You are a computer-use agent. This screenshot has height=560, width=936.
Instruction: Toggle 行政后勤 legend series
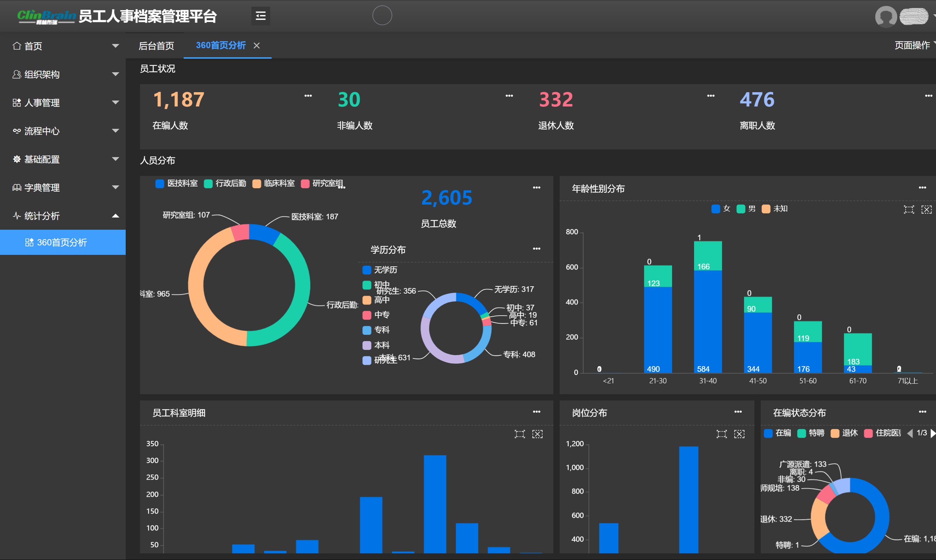pos(224,183)
